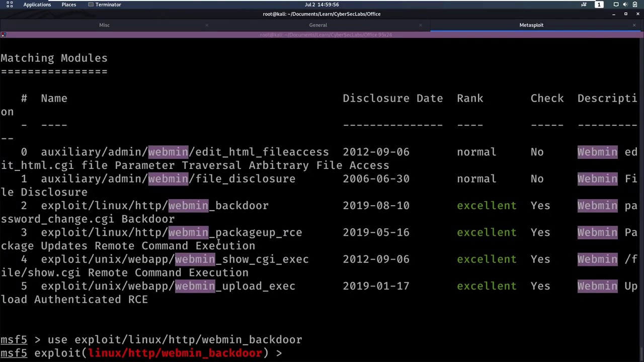Click the date 2019-08-10

click(376, 206)
